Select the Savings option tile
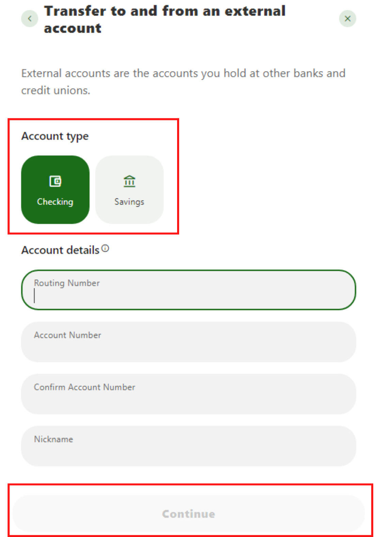Screen dimensions: 392x537 pos(129,190)
